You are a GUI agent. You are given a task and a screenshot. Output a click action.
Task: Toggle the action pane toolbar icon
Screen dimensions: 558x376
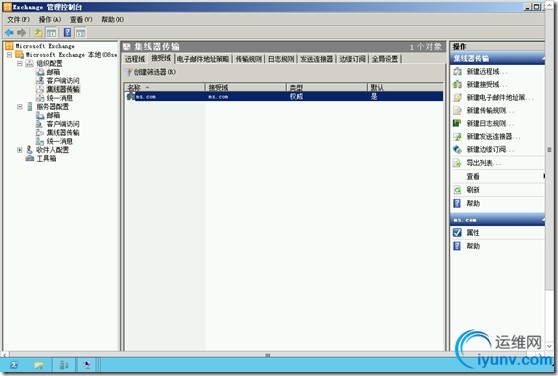click(80, 33)
